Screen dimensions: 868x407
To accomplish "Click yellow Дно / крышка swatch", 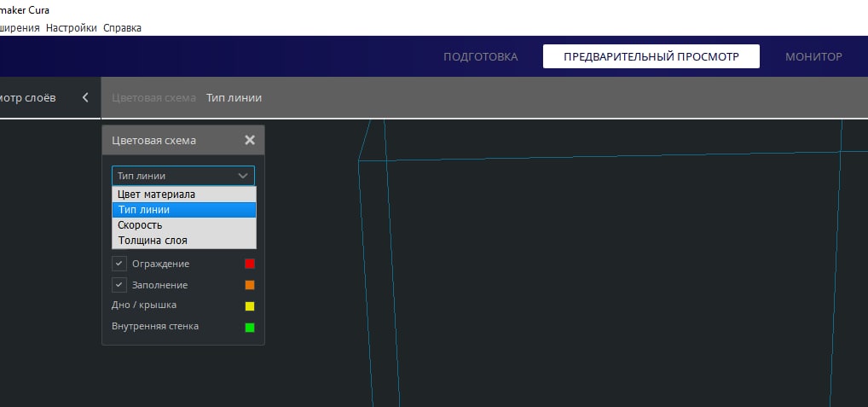I will coord(250,305).
